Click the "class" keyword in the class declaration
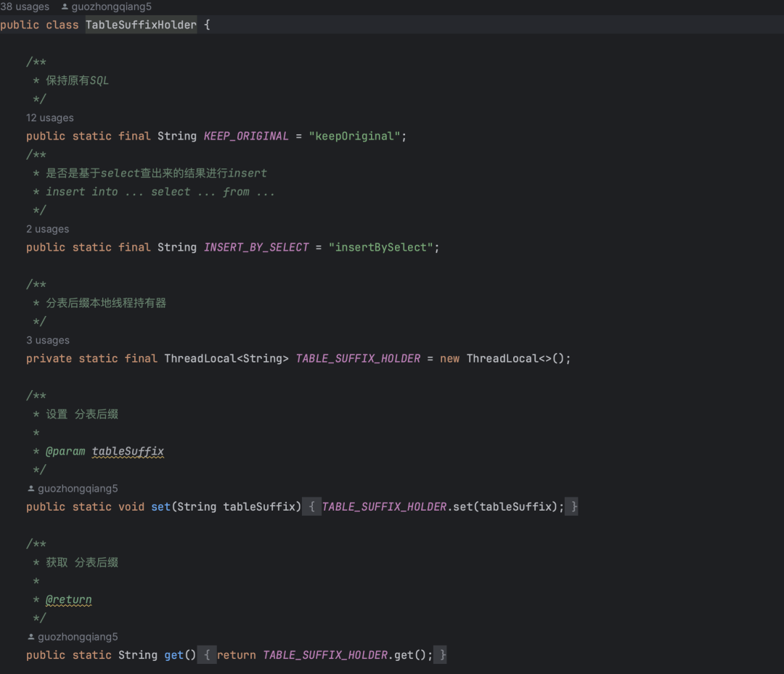784x674 pixels. tap(62, 25)
